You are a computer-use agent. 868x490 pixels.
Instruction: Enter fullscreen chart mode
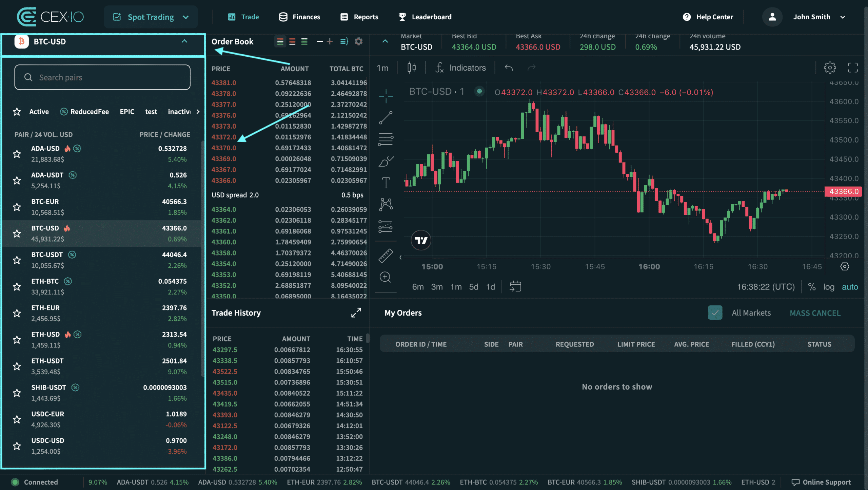click(853, 68)
